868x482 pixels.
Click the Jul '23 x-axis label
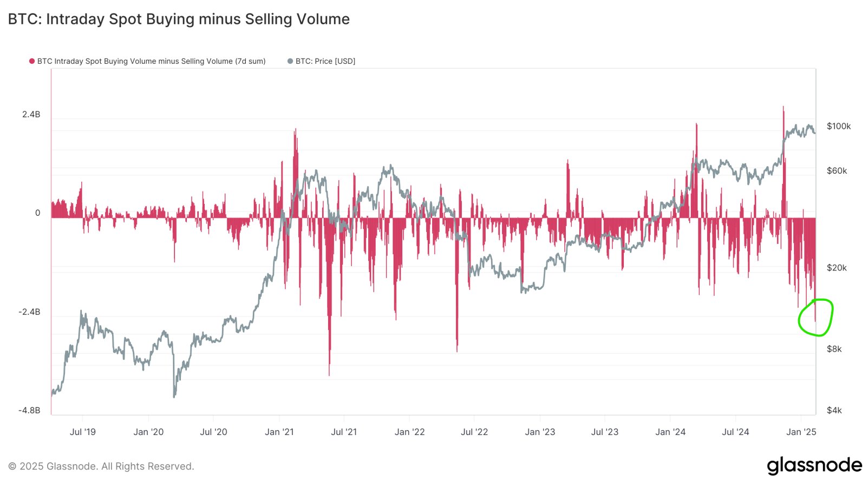point(605,432)
